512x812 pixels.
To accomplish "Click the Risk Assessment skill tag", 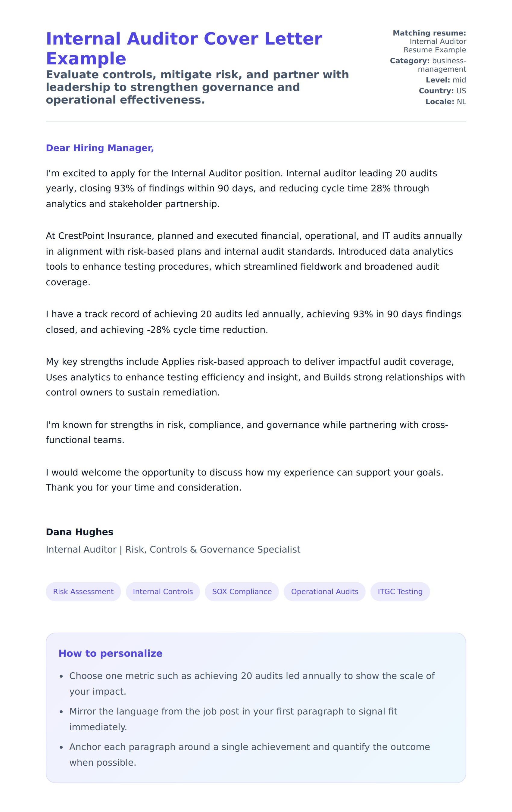I will point(83,591).
